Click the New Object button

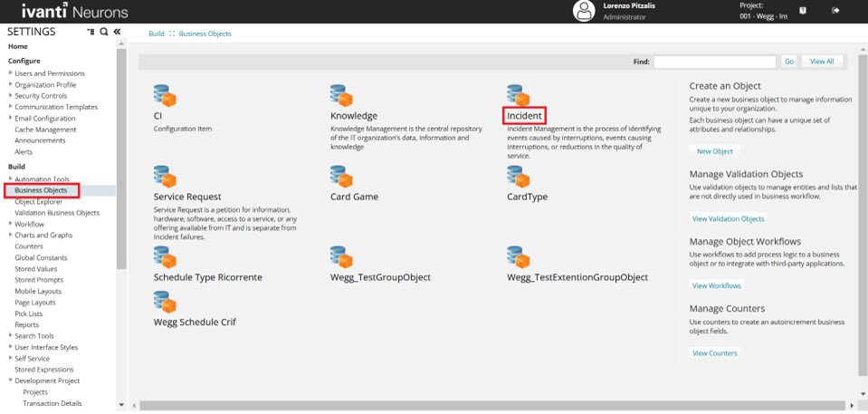[x=715, y=151]
